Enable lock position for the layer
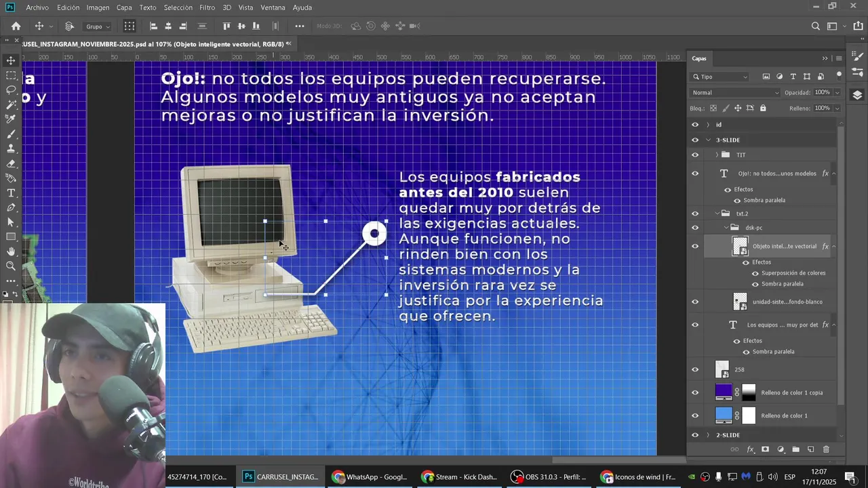The height and width of the screenshot is (488, 868). pos(738,108)
